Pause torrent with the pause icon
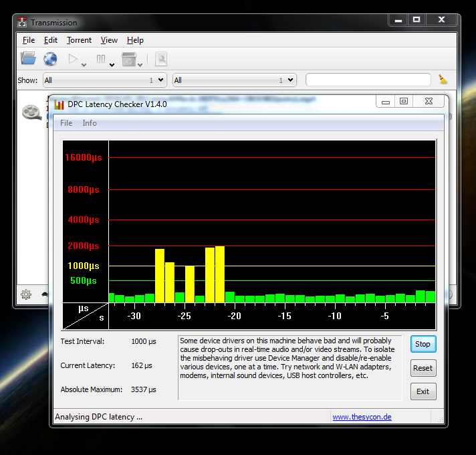 (101, 59)
